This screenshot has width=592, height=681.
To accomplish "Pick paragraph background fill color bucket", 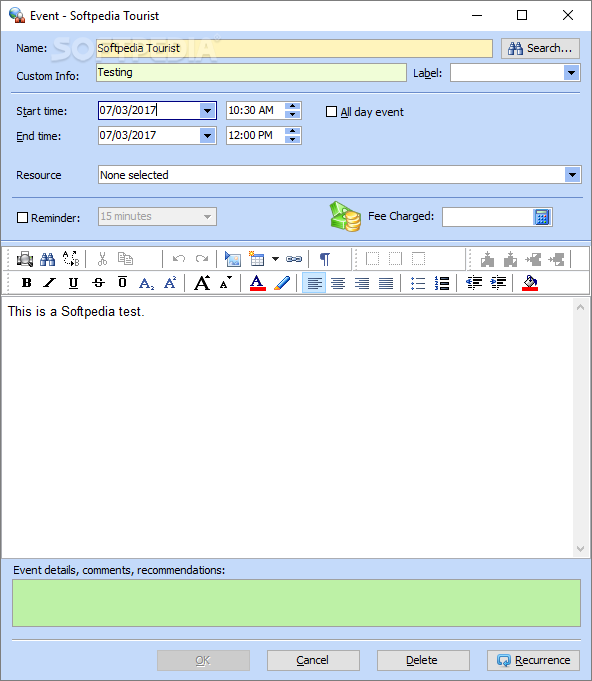I will [530, 283].
